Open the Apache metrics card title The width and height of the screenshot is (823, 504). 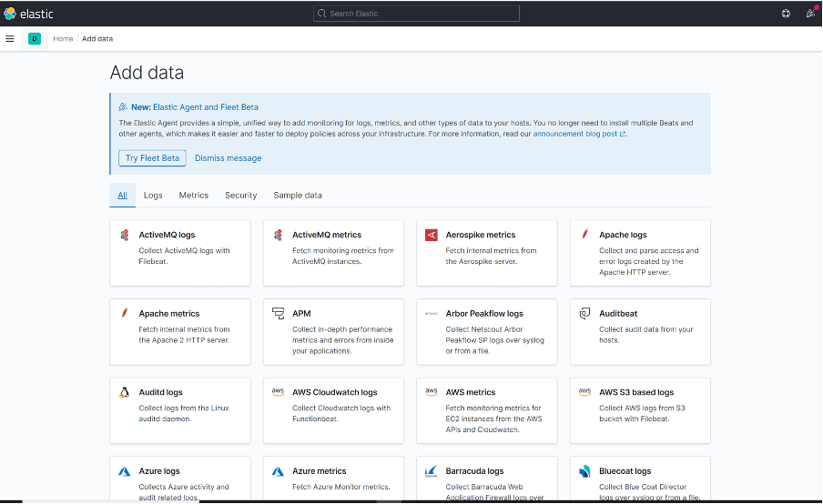coord(169,314)
